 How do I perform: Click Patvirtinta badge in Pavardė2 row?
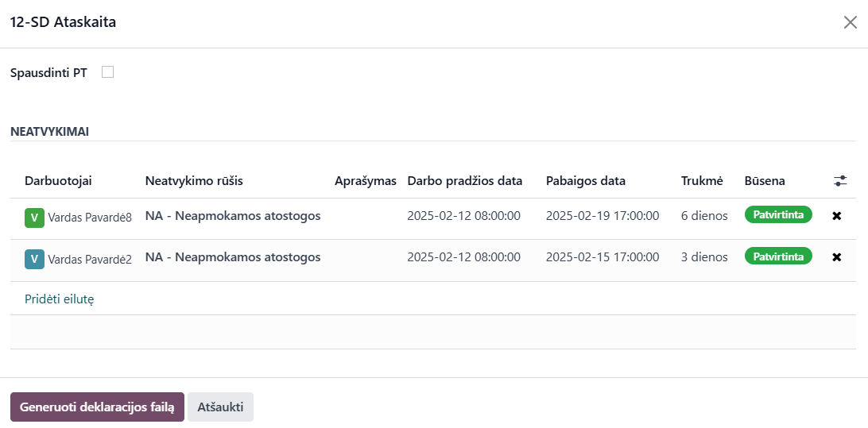click(x=778, y=256)
